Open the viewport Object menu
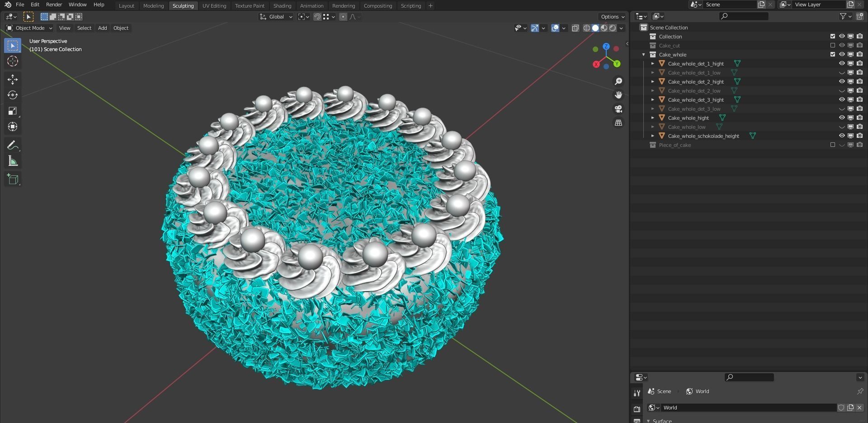The width and height of the screenshot is (868, 423). 121,28
